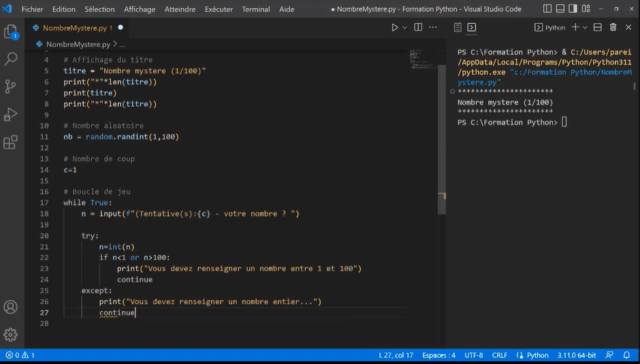Screen dimensions: 640x364
Task: Open the Sélection menu
Action: (x=99, y=9)
